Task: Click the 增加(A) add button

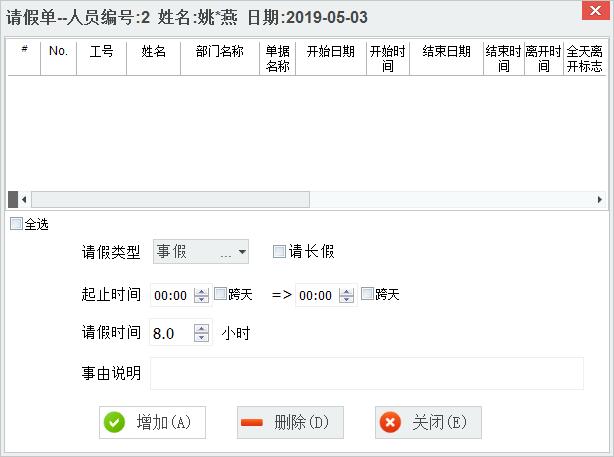Action: (x=152, y=422)
